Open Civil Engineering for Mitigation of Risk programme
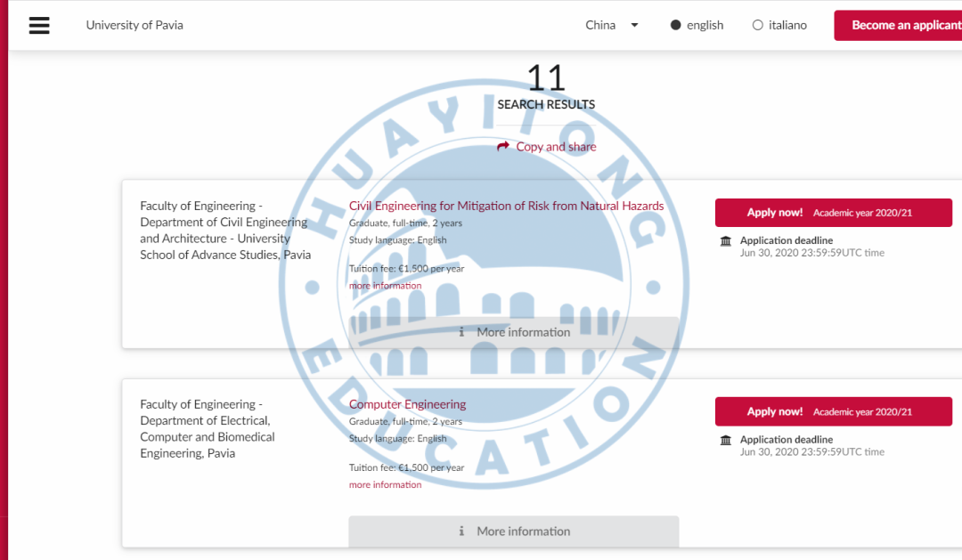This screenshot has width=962, height=560. (x=506, y=206)
